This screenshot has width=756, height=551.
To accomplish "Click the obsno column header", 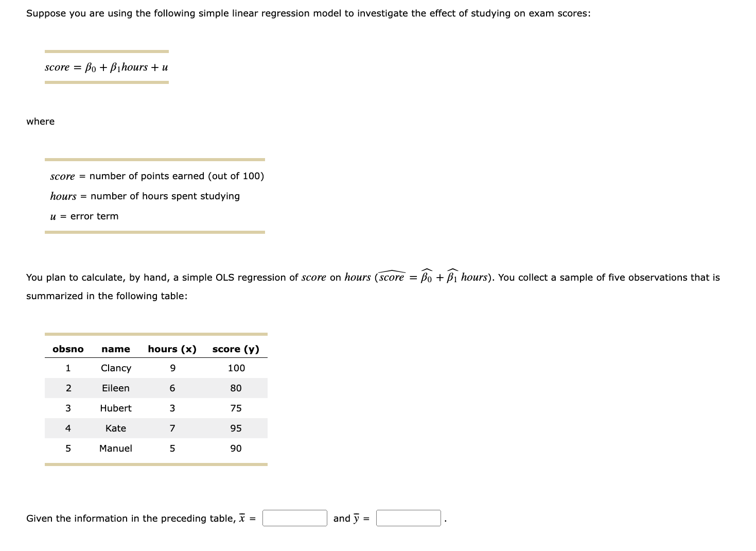I will click(x=67, y=349).
